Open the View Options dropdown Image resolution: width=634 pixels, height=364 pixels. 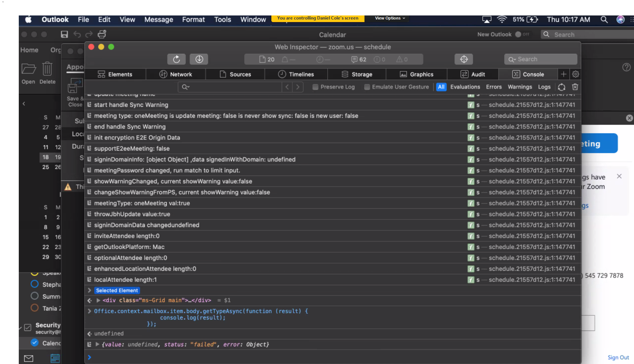[x=387, y=18]
